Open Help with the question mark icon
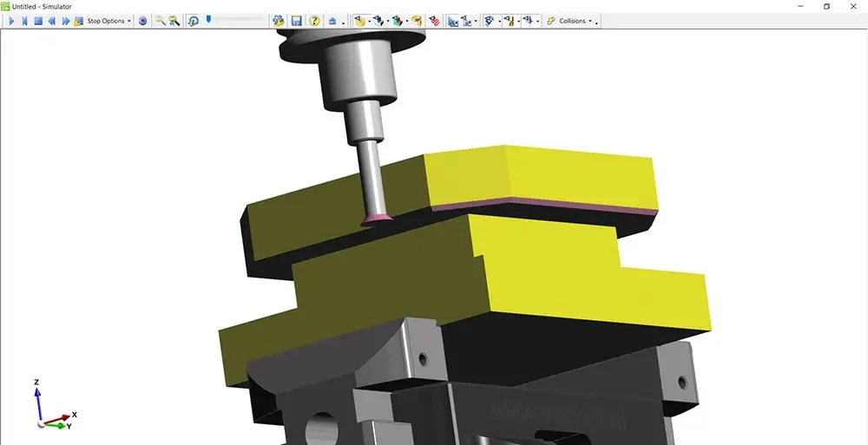Screen dimensions: 868x445 (x=314, y=21)
